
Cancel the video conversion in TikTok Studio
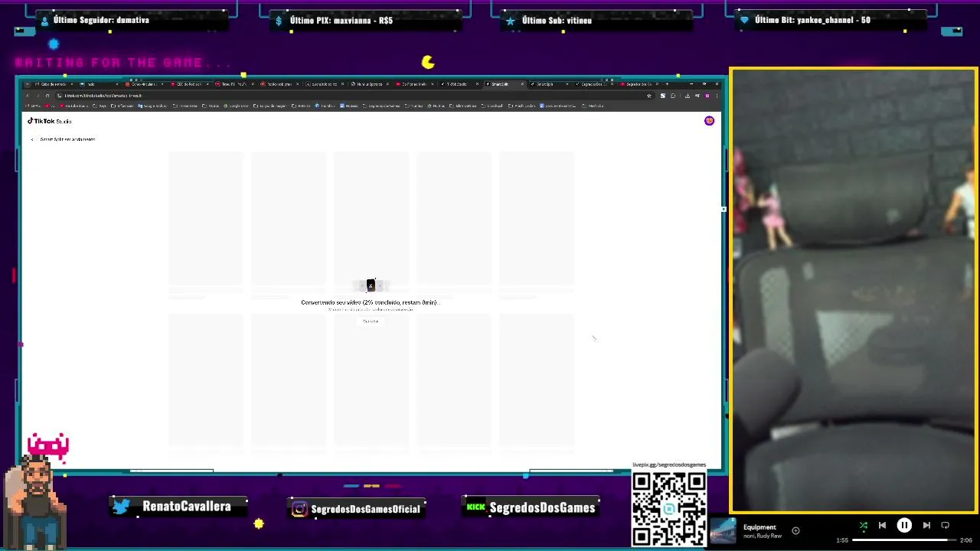[x=371, y=321]
